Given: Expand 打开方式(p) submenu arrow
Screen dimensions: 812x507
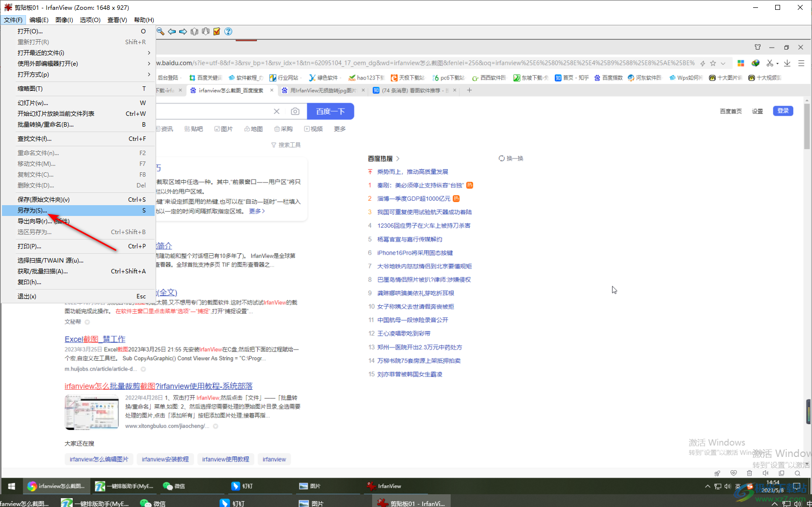Looking at the screenshot, I should tap(149, 74).
